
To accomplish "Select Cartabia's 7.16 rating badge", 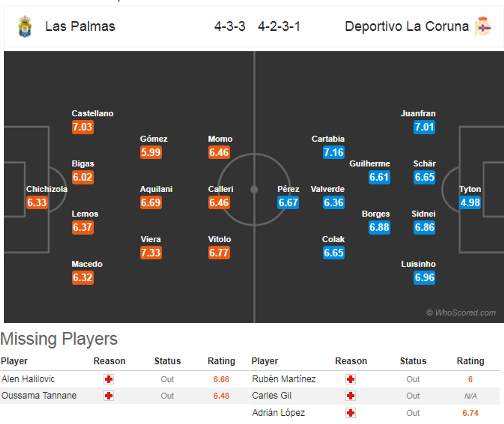I will click(x=333, y=152).
